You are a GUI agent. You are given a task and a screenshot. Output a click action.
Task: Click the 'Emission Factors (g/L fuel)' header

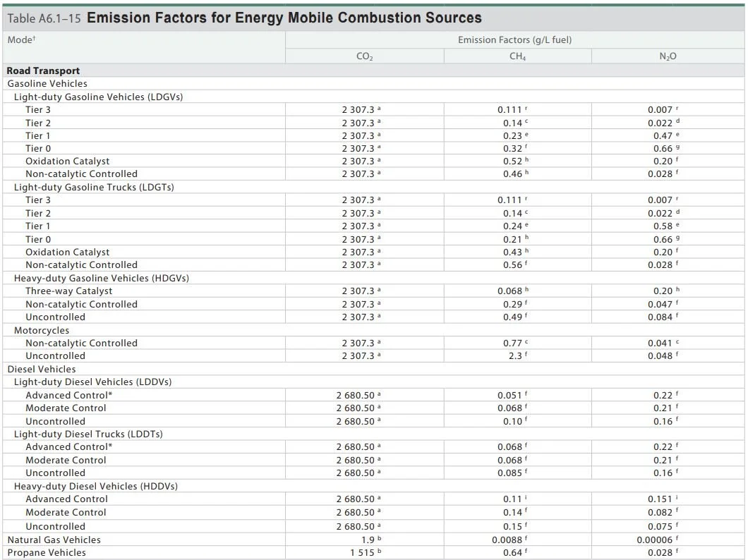[514, 40]
